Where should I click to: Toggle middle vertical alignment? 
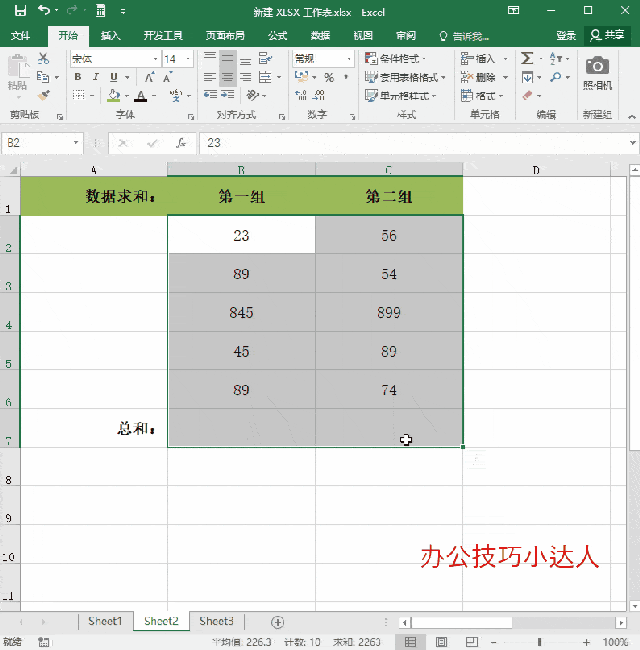[228, 58]
